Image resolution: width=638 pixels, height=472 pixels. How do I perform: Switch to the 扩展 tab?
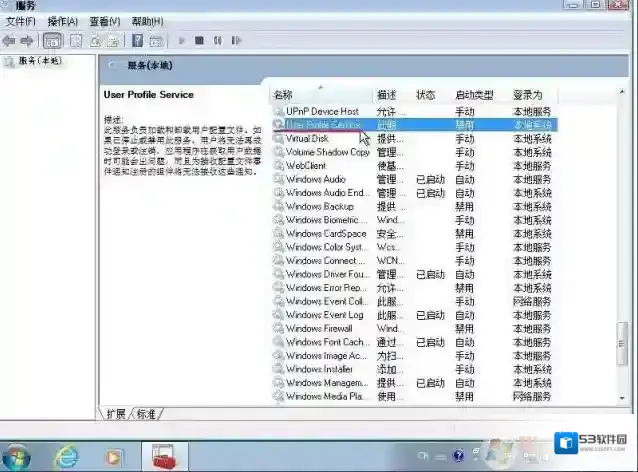coord(116,414)
